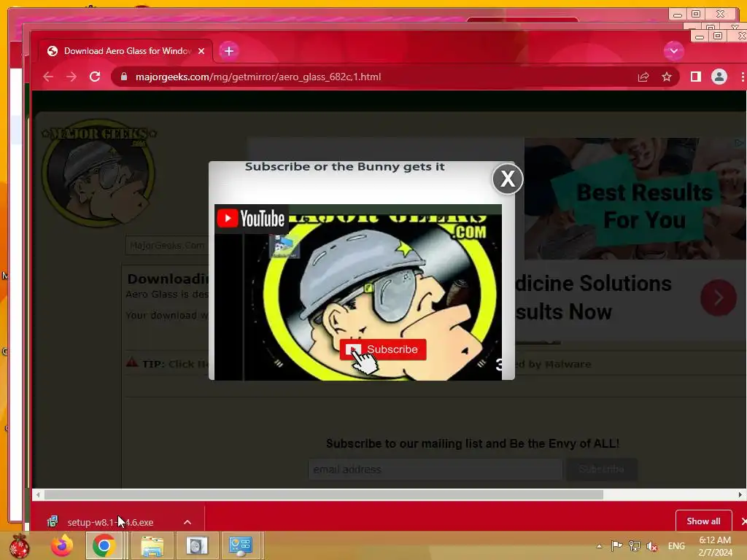The image size is (747, 560).
Task: Click the horizontal scrollbar thumb
Action: click(324, 495)
